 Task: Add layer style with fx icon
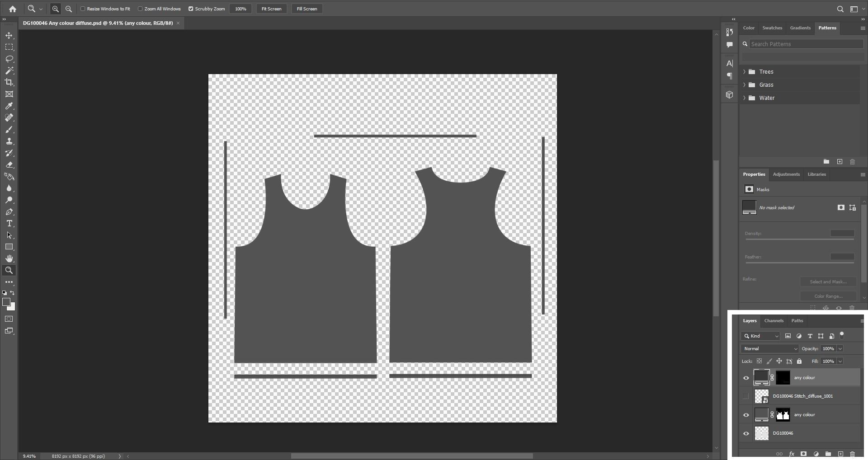coord(792,454)
